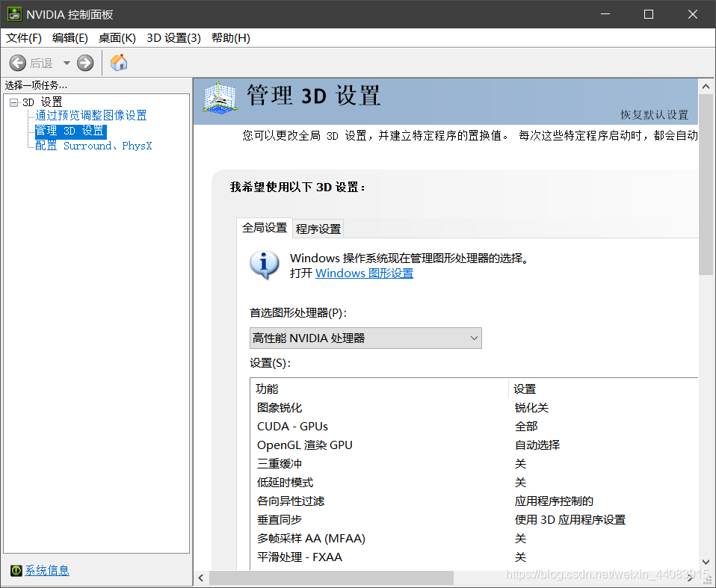Switch to the 程序设置 tab
This screenshot has height=588, width=716.
318,229
